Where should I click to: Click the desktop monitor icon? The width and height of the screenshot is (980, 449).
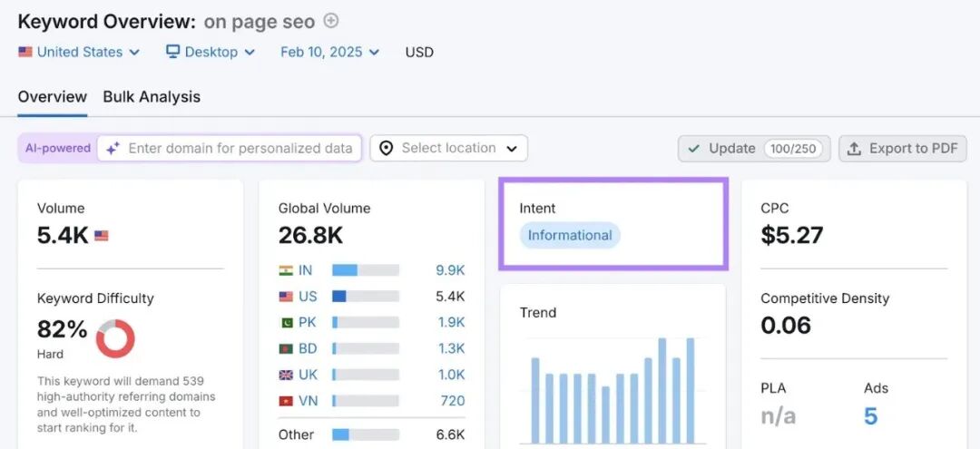tap(172, 52)
